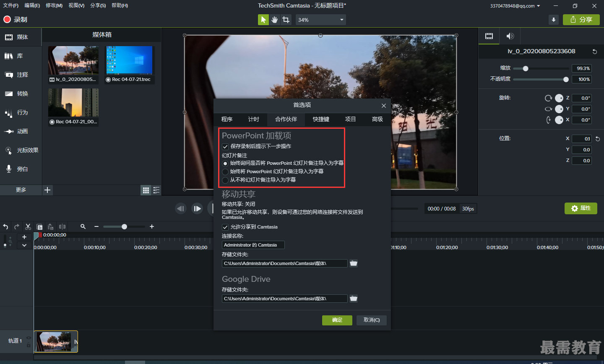
Task: Select always import PowerPoint notes as captions
Action: tap(225, 172)
